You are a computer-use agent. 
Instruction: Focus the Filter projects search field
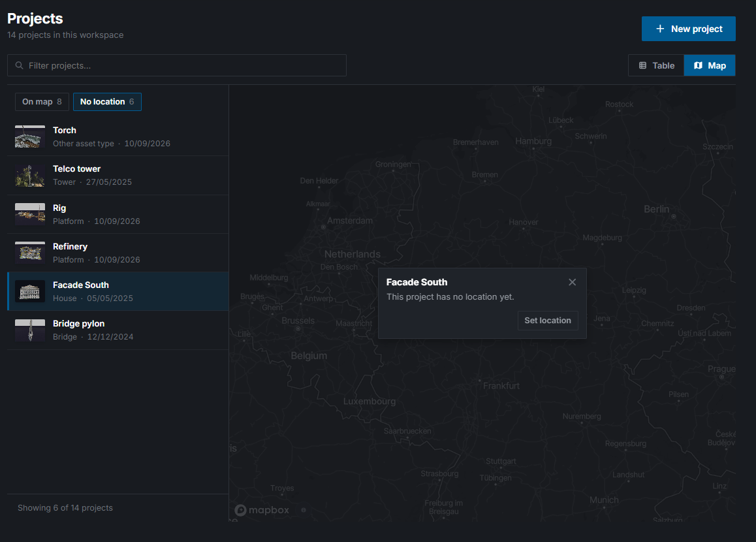click(176, 65)
